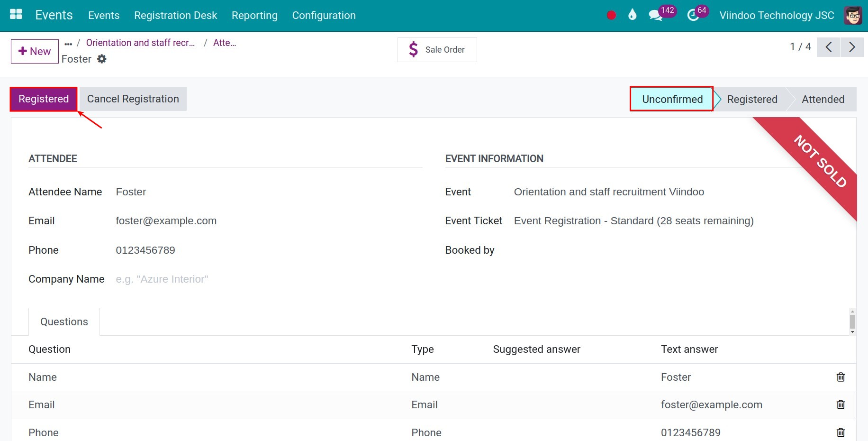Click the red recording indicator dot

[x=611, y=15]
